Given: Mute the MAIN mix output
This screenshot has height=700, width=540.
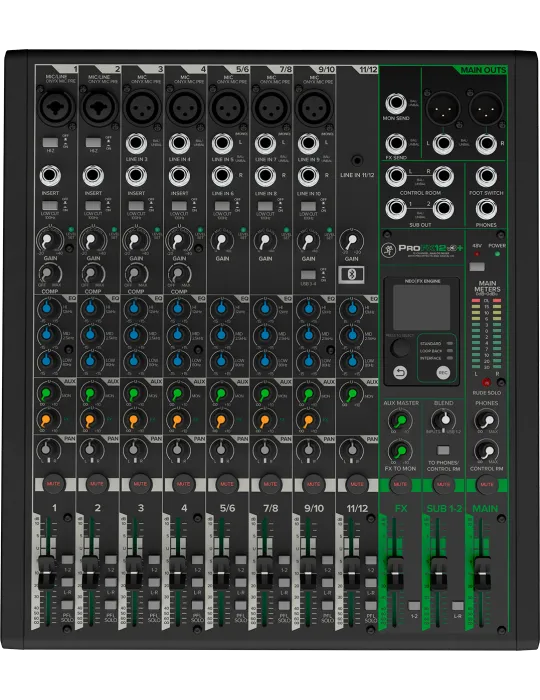Looking at the screenshot, I should pos(486,484).
